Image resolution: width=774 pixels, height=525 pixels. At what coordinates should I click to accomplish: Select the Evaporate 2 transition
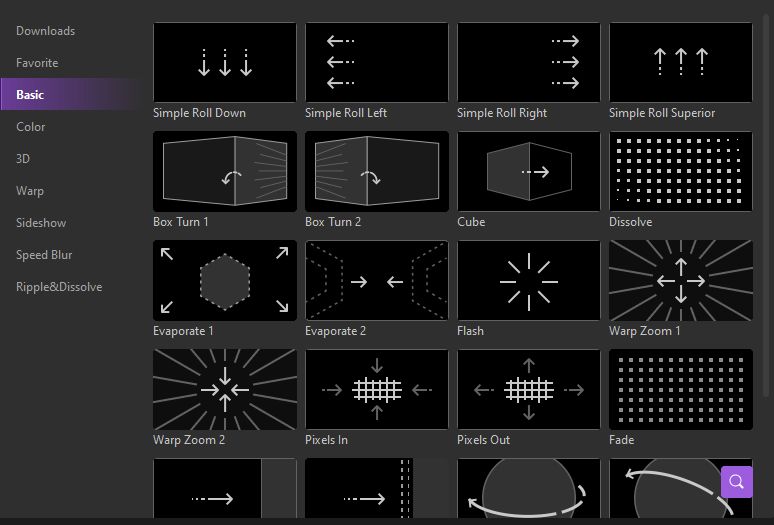pyautogui.click(x=377, y=281)
